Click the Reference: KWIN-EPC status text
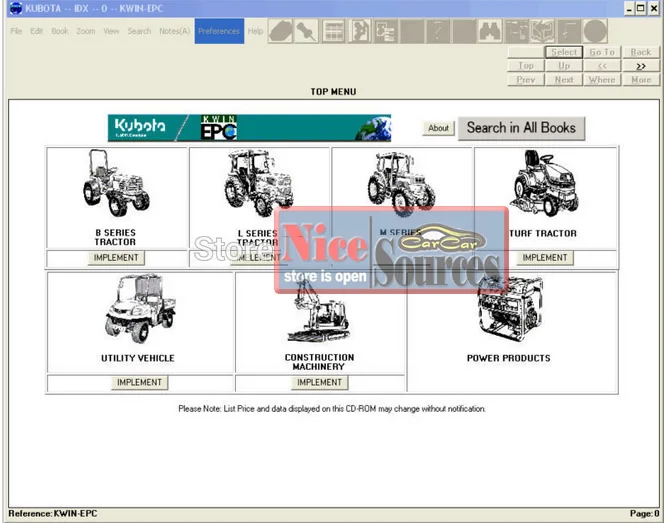The width and height of the screenshot is (664, 523). click(53, 514)
